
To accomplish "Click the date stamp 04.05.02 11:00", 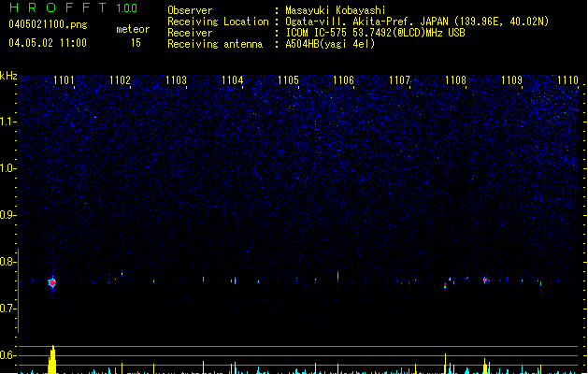I will coord(48,43).
